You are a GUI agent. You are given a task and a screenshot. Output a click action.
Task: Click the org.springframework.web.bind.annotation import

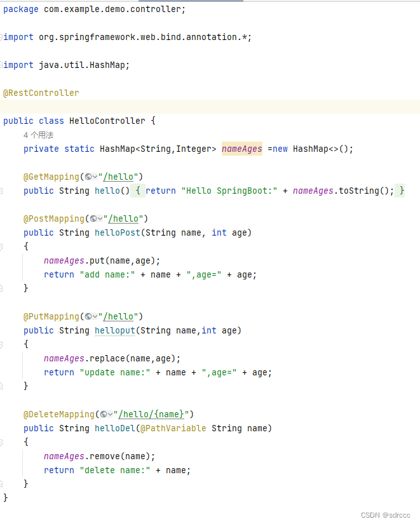[x=145, y=37]
